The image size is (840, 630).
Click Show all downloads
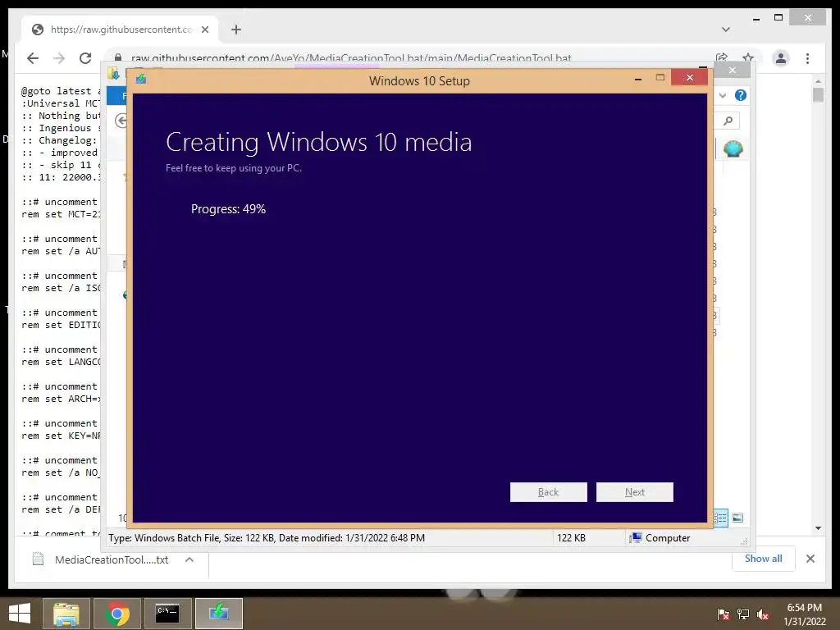click(763, 558)
